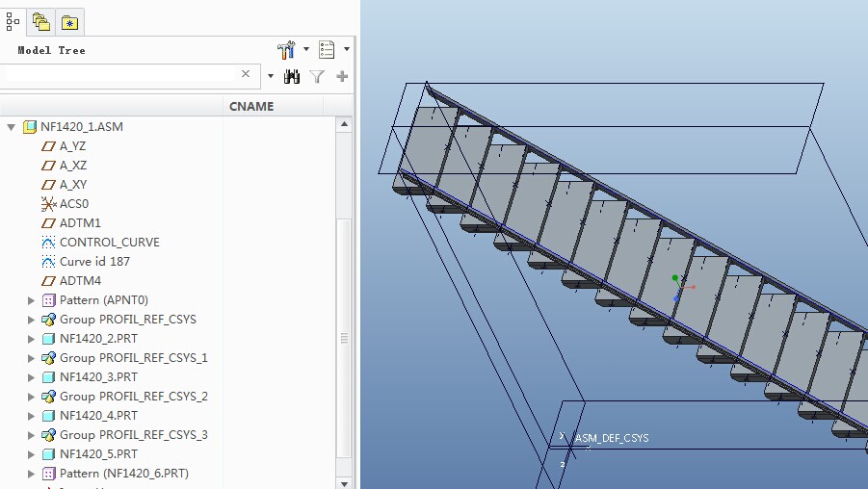Viewport: 868px width, 489px height.
Task: Select NF1420_4.PRT label
Action: coord(98,416)
